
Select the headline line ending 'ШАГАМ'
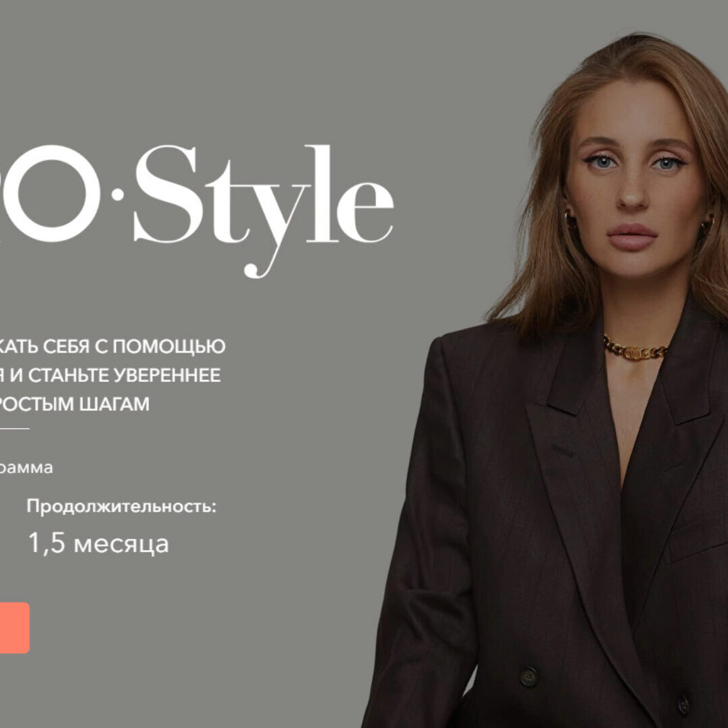click(x=74, y=404)
